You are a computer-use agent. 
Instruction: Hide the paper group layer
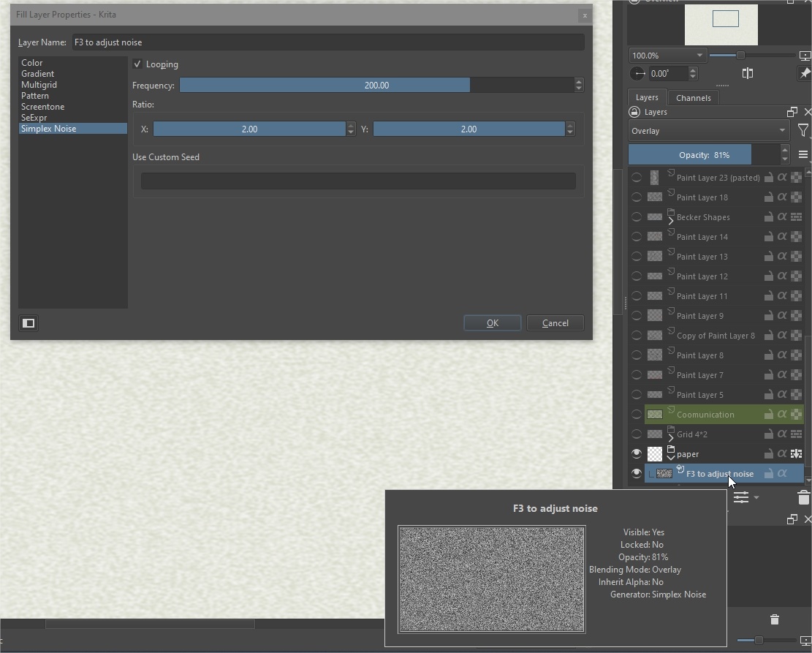click(637, 454)
